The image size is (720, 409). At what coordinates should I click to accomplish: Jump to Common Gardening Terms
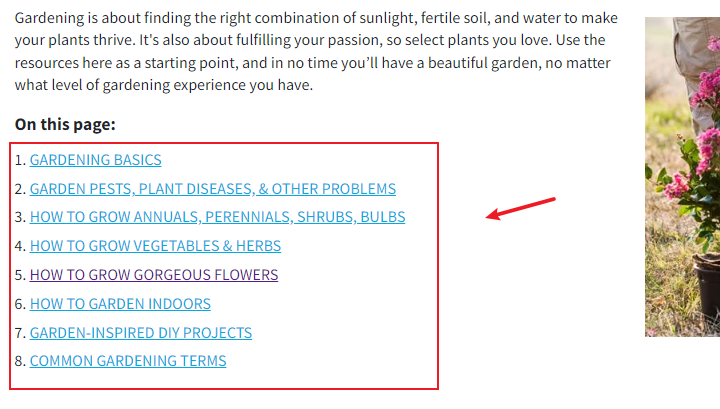click(128, 361)
